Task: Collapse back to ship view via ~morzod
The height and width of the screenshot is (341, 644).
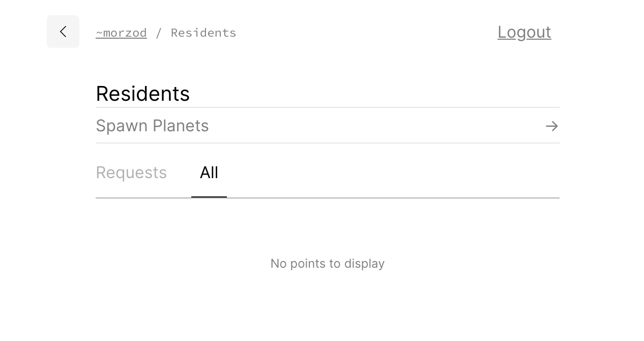Action: pyautogui.click(x=121, y=32)
